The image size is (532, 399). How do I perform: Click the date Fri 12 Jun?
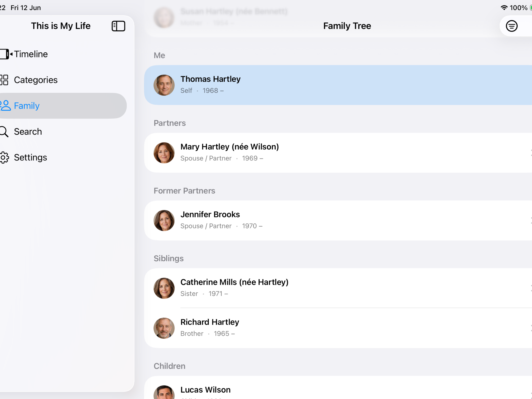[x=26, y=8]
